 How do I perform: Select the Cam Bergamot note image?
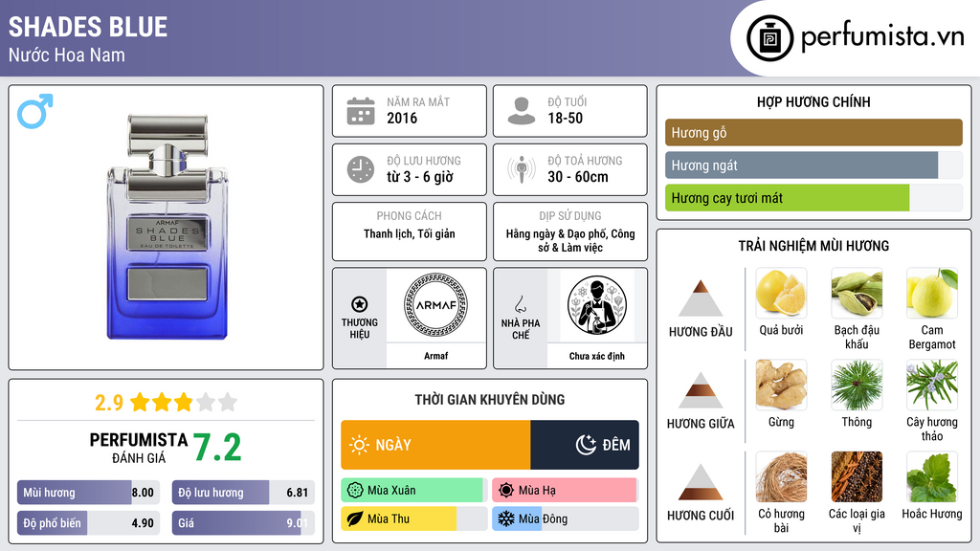(x=932, y=293)
